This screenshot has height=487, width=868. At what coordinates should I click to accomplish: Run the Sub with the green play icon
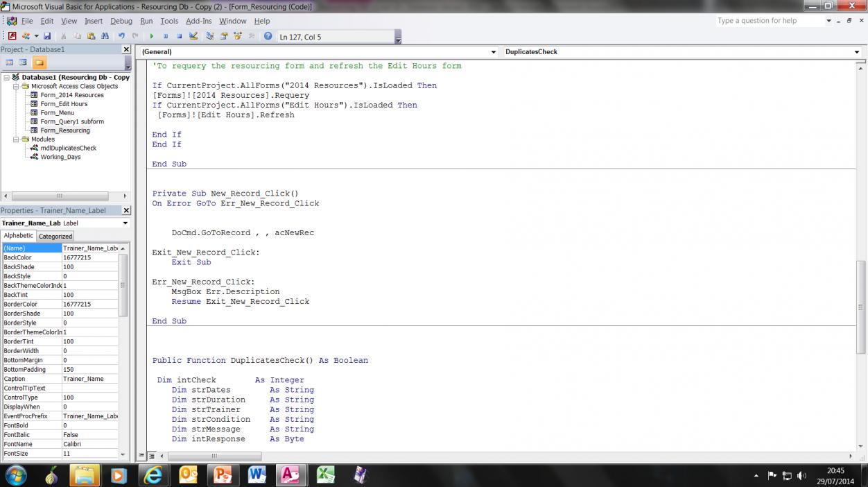point(152,36)
